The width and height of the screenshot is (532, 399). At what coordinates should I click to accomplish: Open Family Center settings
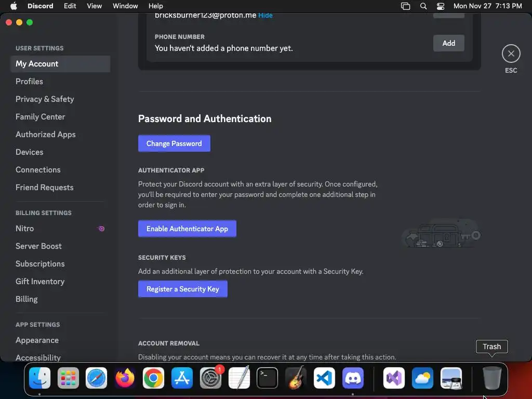click(60, 117)
